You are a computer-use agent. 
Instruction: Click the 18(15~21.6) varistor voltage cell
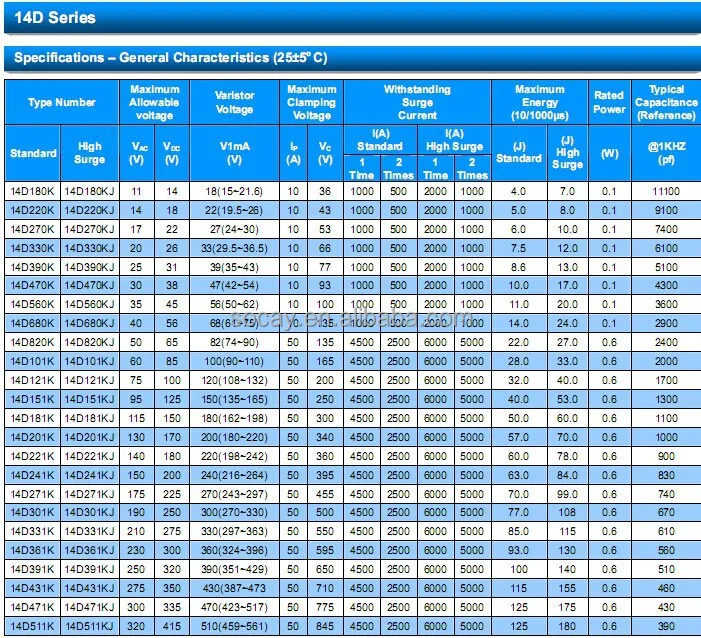235,191
